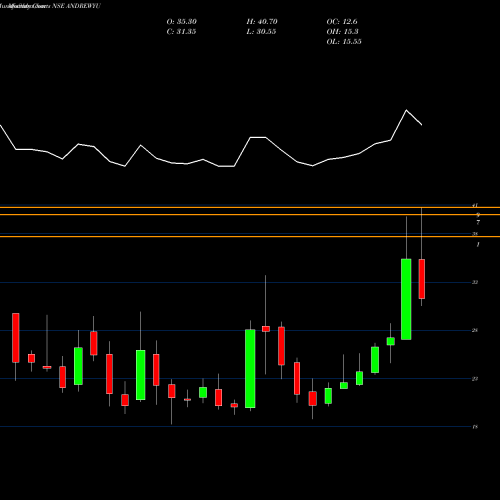Select the low value L: 30.55

261,32
